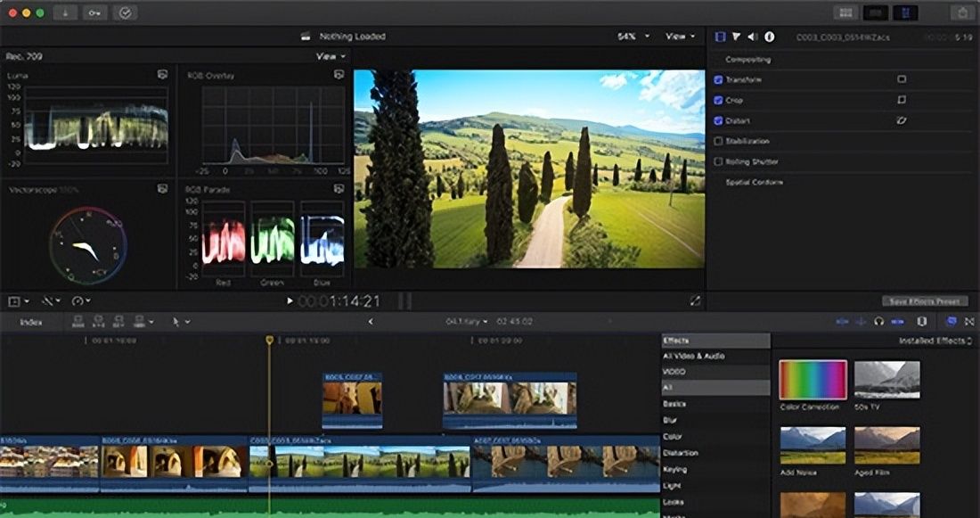Click the Save Effects Preset button
The image size is (980, 518).
(x=924, y=301)
